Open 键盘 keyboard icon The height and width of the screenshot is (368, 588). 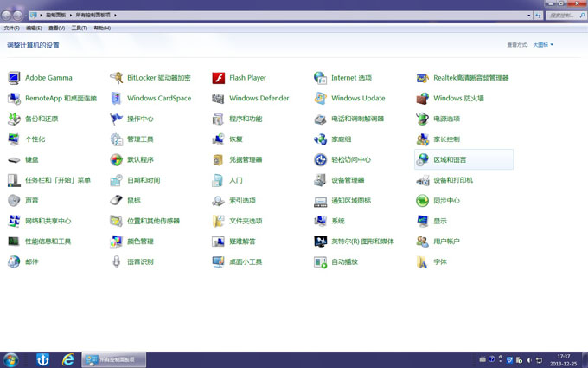[14, 160]
